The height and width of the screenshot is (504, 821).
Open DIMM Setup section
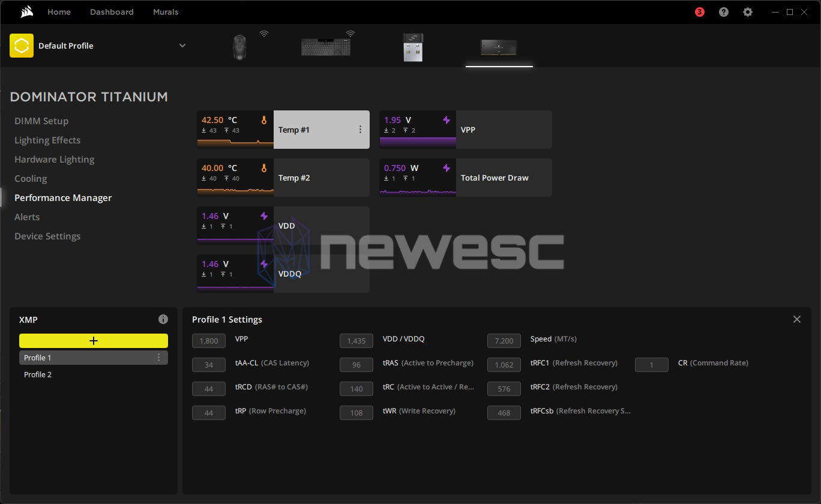coord(41,121)
